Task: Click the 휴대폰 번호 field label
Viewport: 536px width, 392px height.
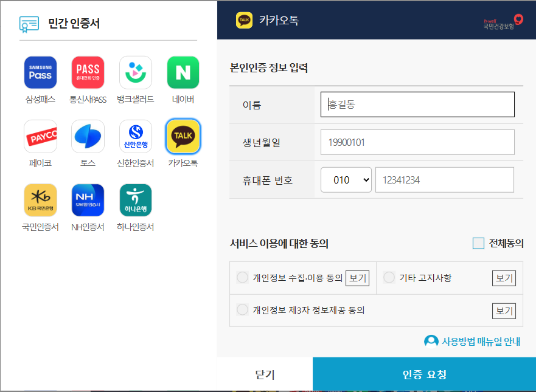Action: [267, 180]
